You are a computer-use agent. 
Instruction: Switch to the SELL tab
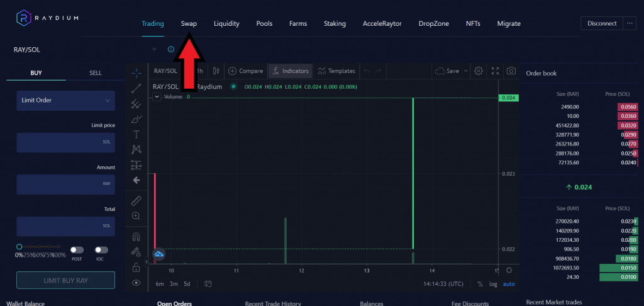click(95, 73)
